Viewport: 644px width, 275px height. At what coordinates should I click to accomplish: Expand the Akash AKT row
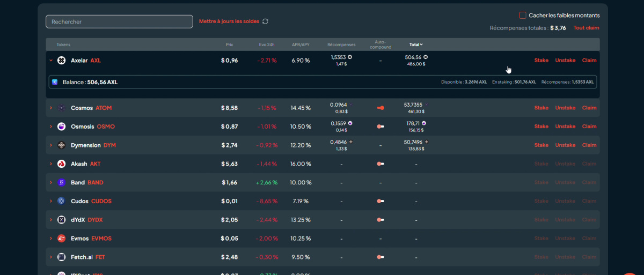tap(51, 164)
